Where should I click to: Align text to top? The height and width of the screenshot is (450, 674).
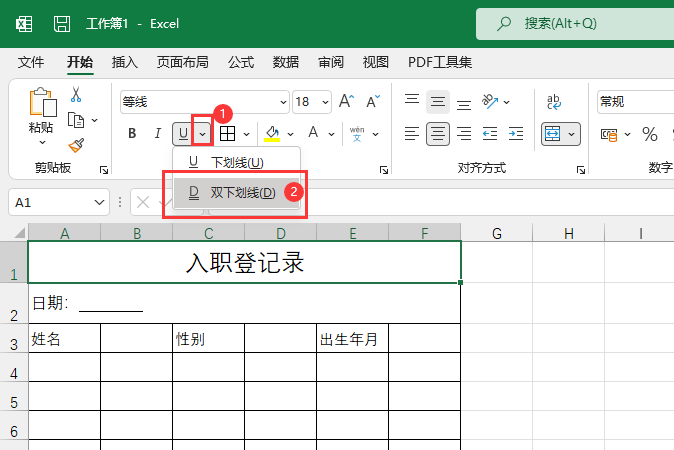point(412,100)
